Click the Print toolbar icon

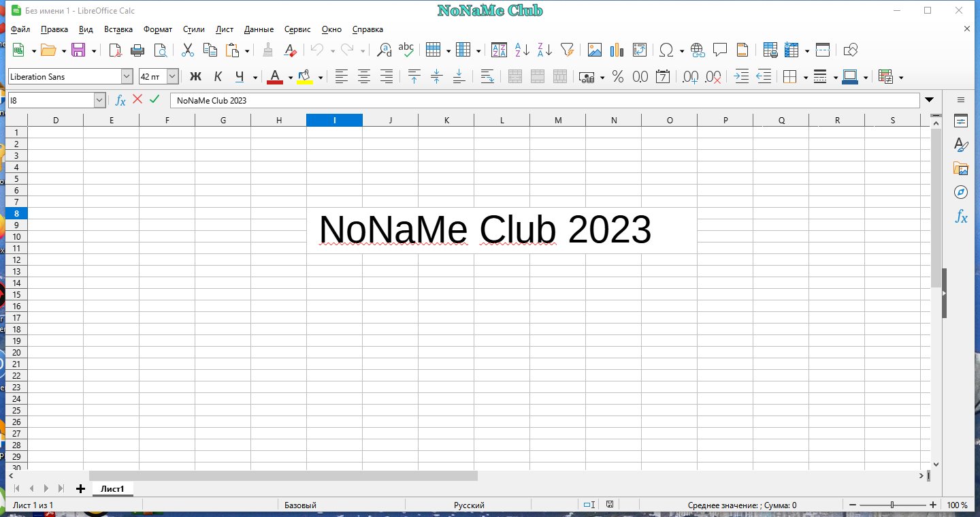[x=137, y=50]
